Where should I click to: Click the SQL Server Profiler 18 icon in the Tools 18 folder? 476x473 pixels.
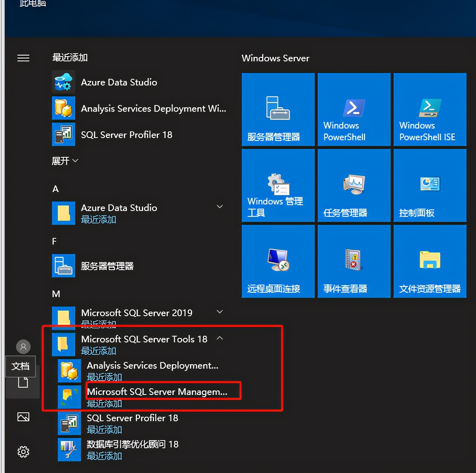tap(69, 423)
